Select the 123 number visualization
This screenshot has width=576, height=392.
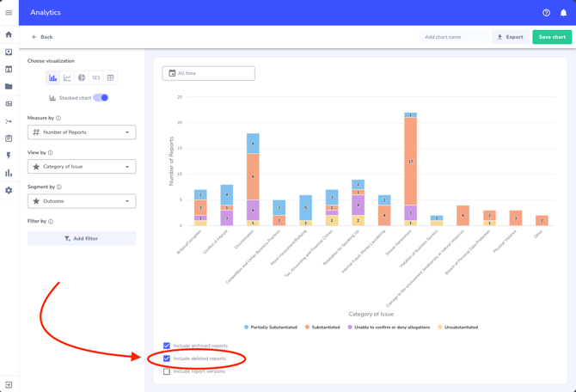pyautogui.click(x=95, y=78)
